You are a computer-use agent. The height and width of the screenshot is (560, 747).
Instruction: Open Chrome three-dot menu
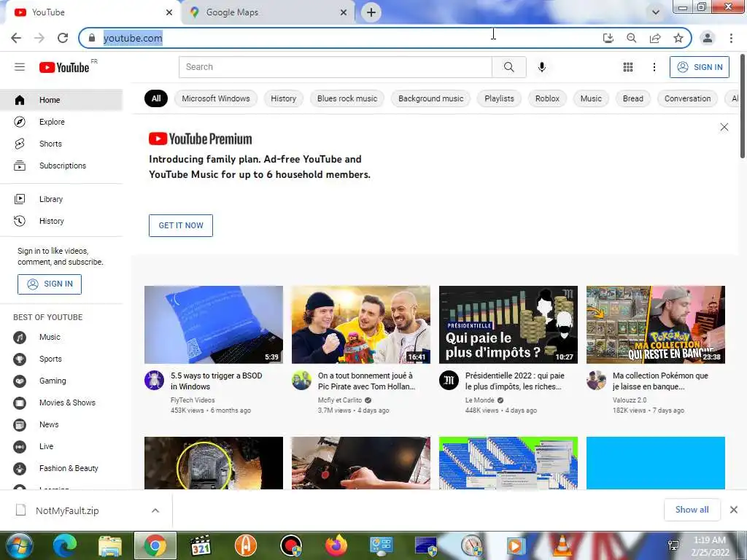tap(731, 38)
